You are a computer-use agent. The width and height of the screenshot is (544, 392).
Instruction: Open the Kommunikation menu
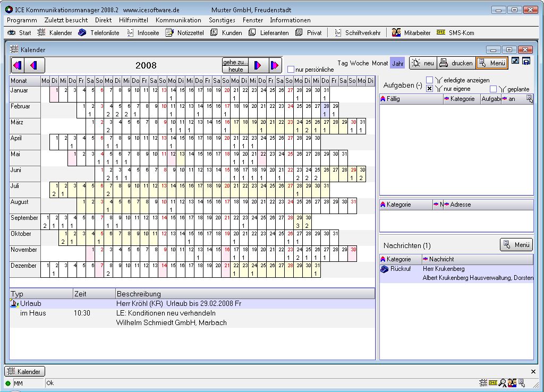178,20
